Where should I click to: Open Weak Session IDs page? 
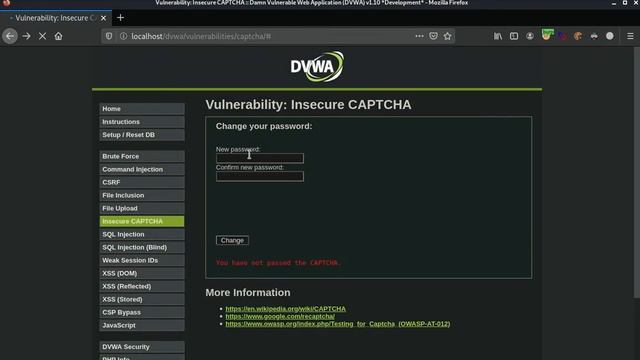coord(142,260)
